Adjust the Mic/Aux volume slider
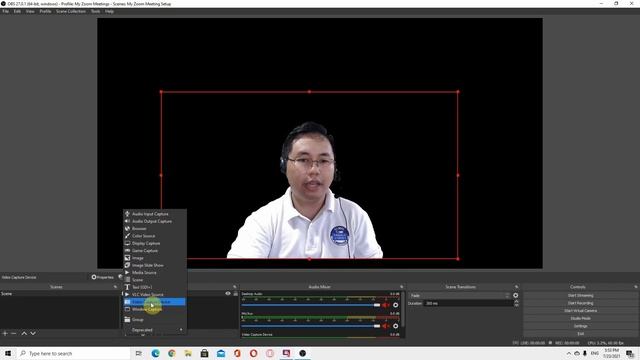Image resolution: width=640 pixels, height=360 pixels. 311,326
